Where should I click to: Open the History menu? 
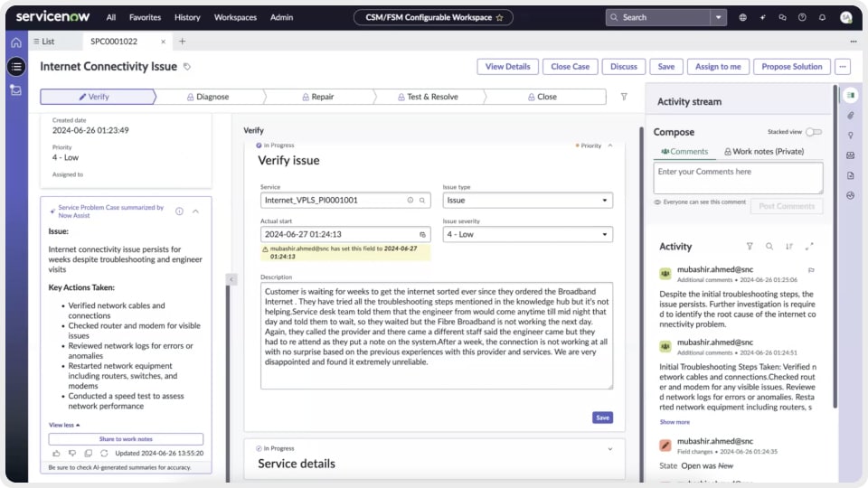point(187,17)
